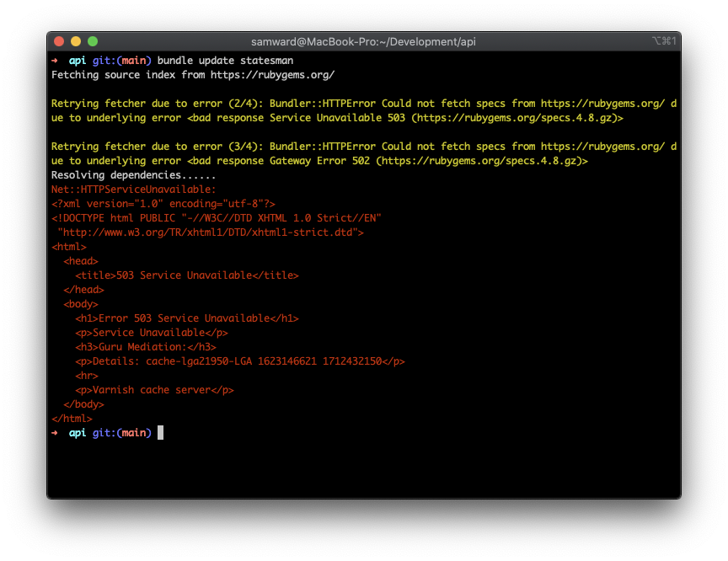The image size is (728, 561).
Task: Click the 'bundle update statesman' command text
Action: pos(225,61)
